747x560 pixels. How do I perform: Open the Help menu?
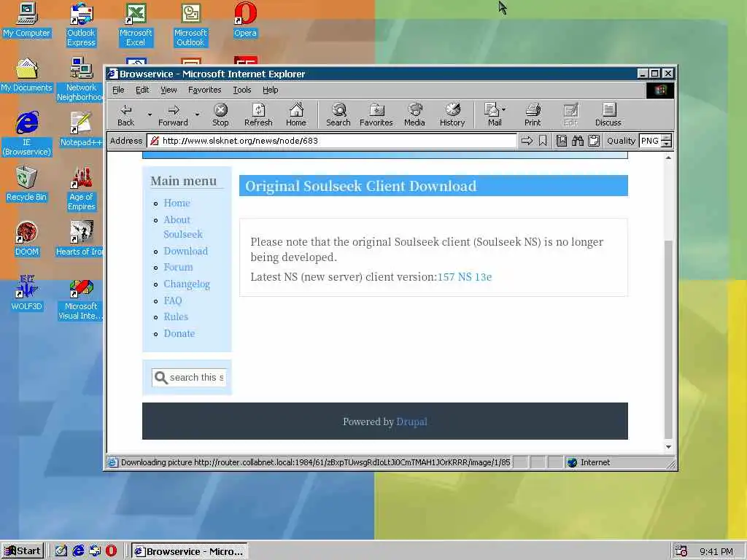click(x=270, y=90)
